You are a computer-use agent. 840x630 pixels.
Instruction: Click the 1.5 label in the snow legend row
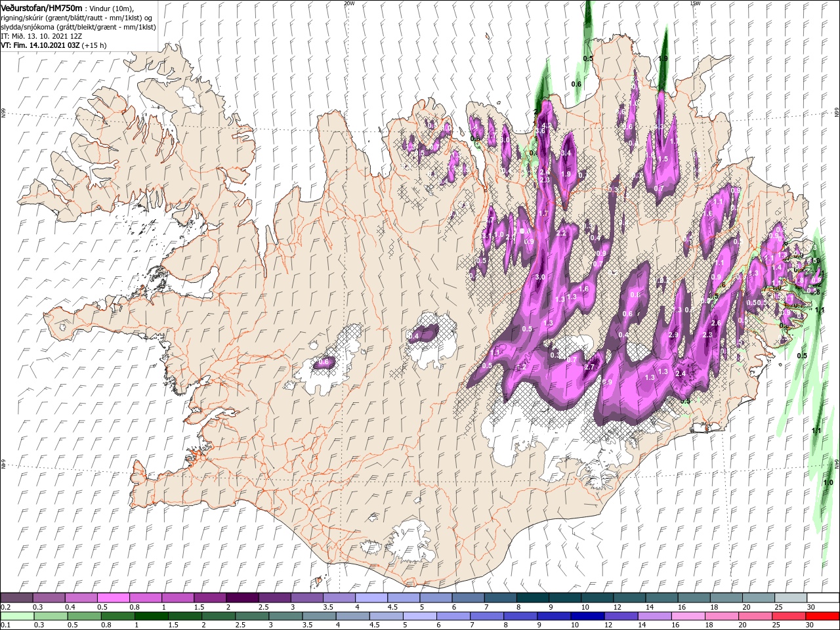point(198,607)
